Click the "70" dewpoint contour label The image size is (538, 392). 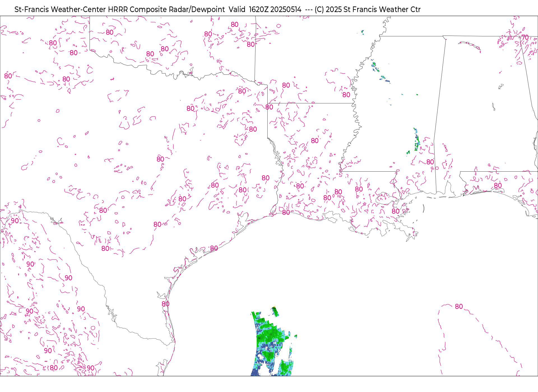pyautogui.click(x=525, y=37)
